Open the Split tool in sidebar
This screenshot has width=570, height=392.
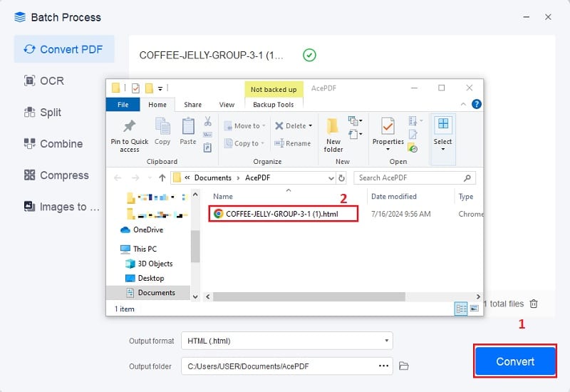click(43, 113)
